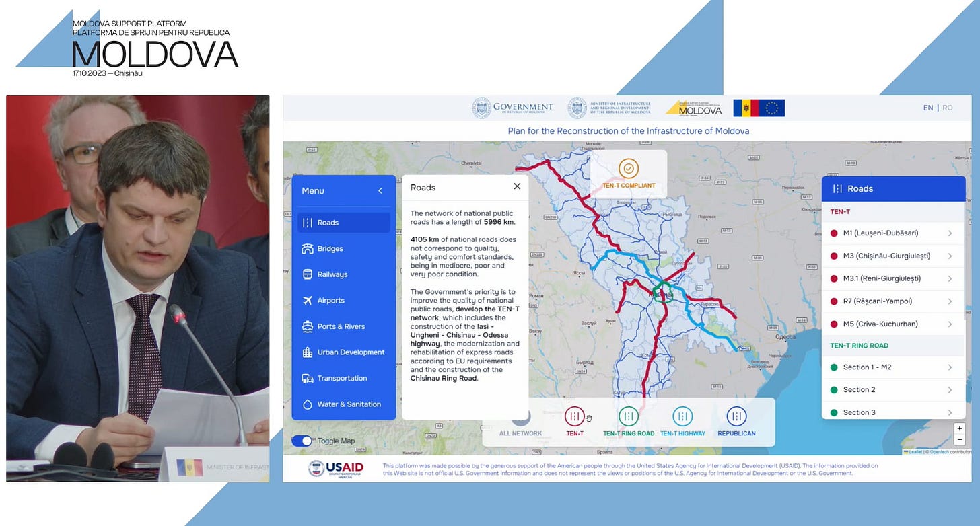Click the USAID logo in footer
Viewport: 980px width, 526px height.
tap(336, 469)
